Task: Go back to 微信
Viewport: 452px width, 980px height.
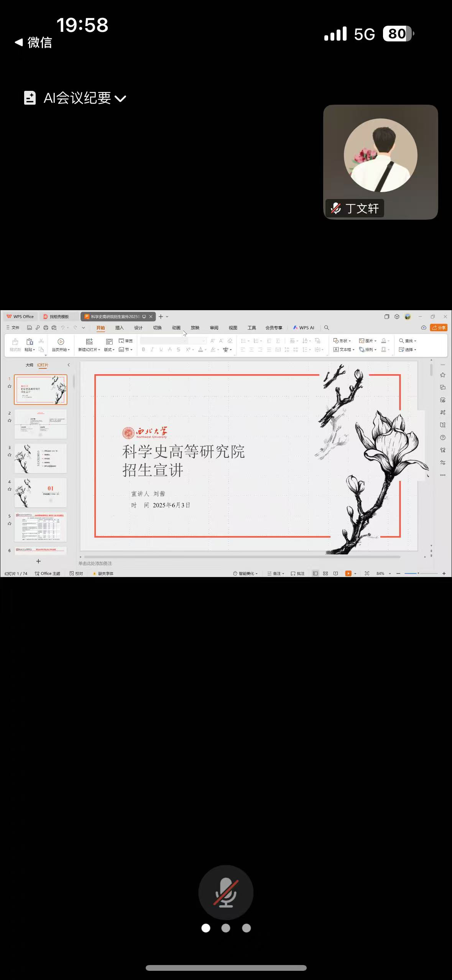Action: click(x=33, y=42)
